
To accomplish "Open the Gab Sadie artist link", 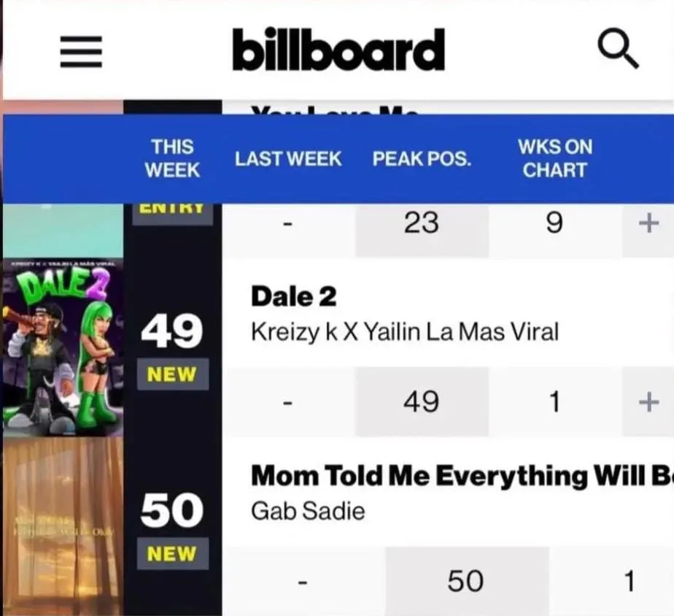I will [308, 511].
